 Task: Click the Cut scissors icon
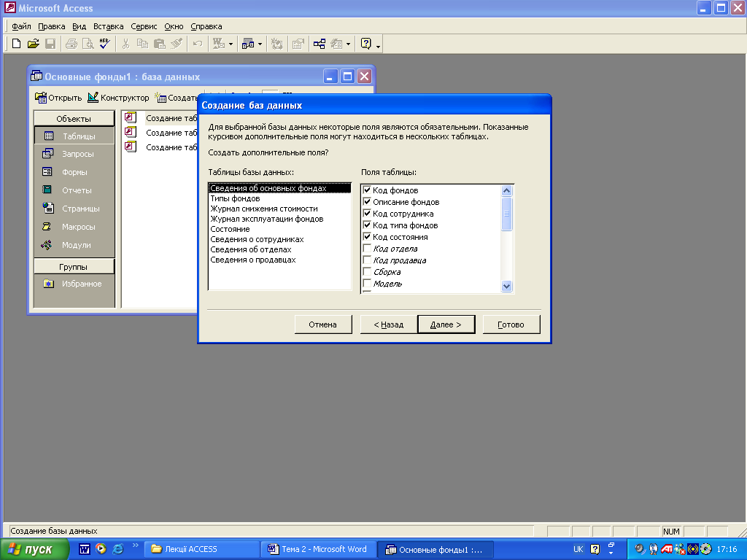tap(125, 44)
